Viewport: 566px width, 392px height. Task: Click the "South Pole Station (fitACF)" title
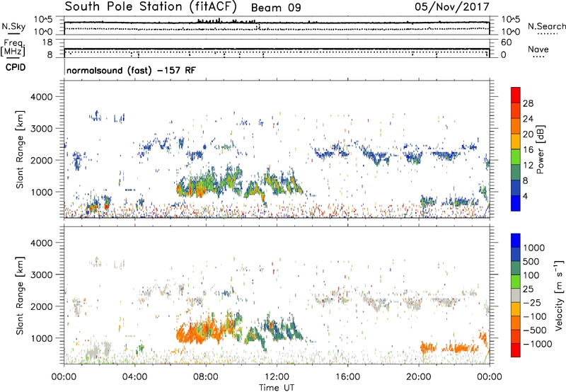tap(151, 6)
